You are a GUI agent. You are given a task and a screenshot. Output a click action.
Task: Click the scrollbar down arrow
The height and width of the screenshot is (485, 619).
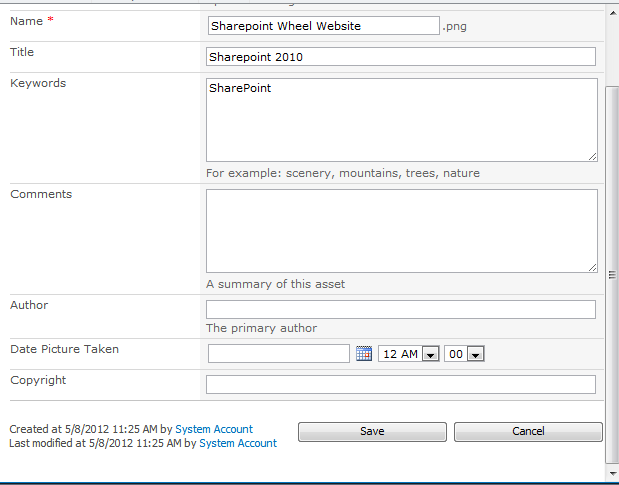pyautogui.click(x=613, y=473)
